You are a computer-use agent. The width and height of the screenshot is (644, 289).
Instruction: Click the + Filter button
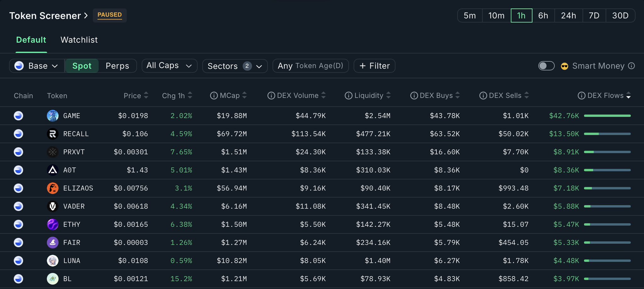point(374,66)
